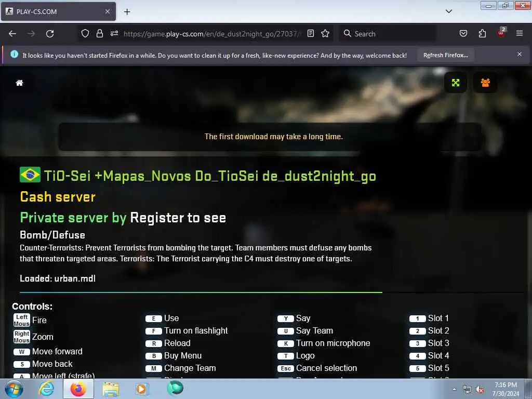Open site permissions icon in address bar

coord(114,34)
